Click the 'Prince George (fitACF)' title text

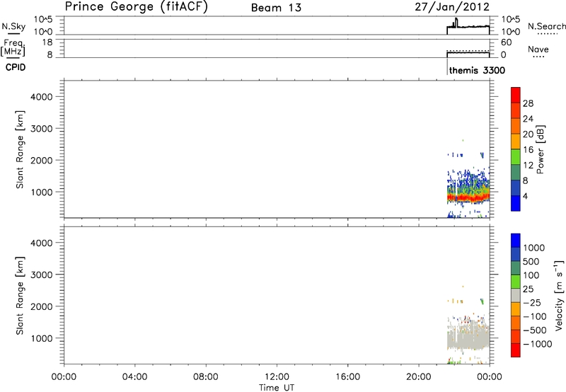(x=136, y=6)
